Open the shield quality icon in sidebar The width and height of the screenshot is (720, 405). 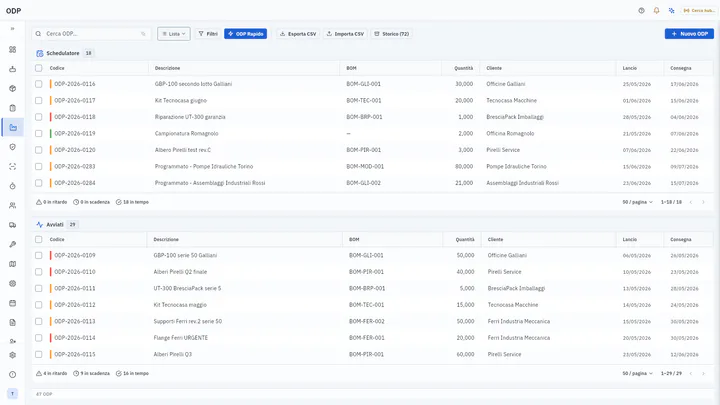12,147
